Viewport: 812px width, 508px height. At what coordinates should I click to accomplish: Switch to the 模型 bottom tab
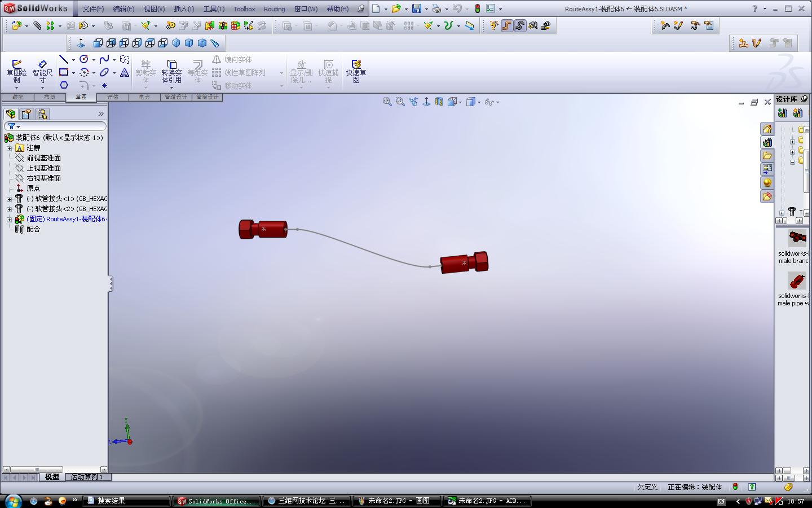52,477
